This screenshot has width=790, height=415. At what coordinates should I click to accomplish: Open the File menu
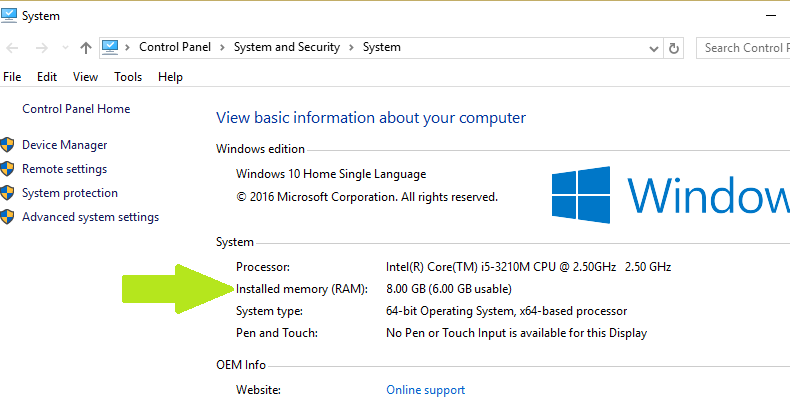(x=12, y=77)
